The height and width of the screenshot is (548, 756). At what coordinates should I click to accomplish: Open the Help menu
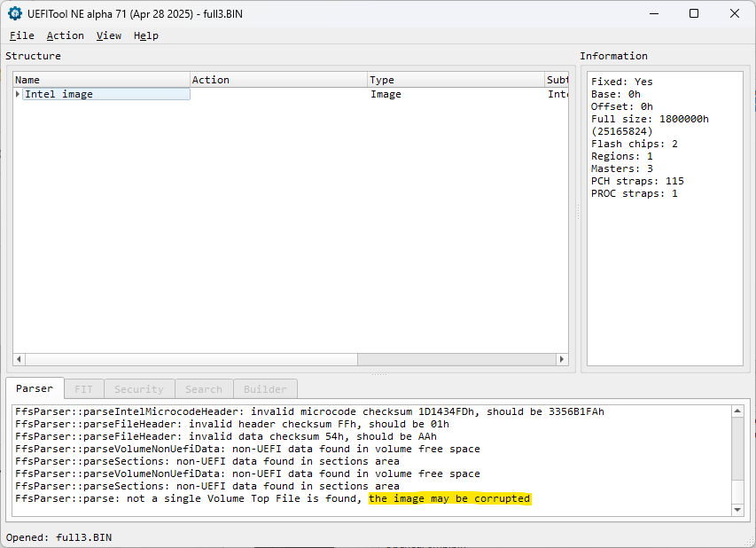tap(145, 35)
